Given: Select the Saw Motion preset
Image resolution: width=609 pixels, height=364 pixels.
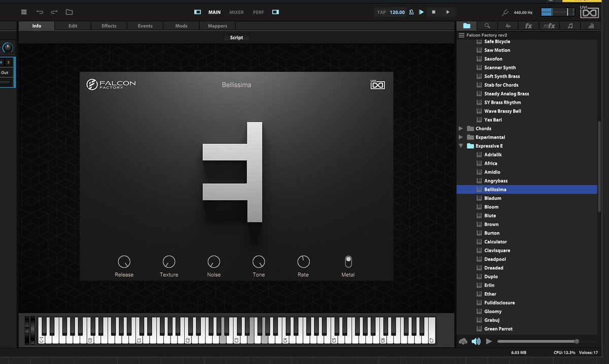Looking at the screenshot, I should coord(527,50).
